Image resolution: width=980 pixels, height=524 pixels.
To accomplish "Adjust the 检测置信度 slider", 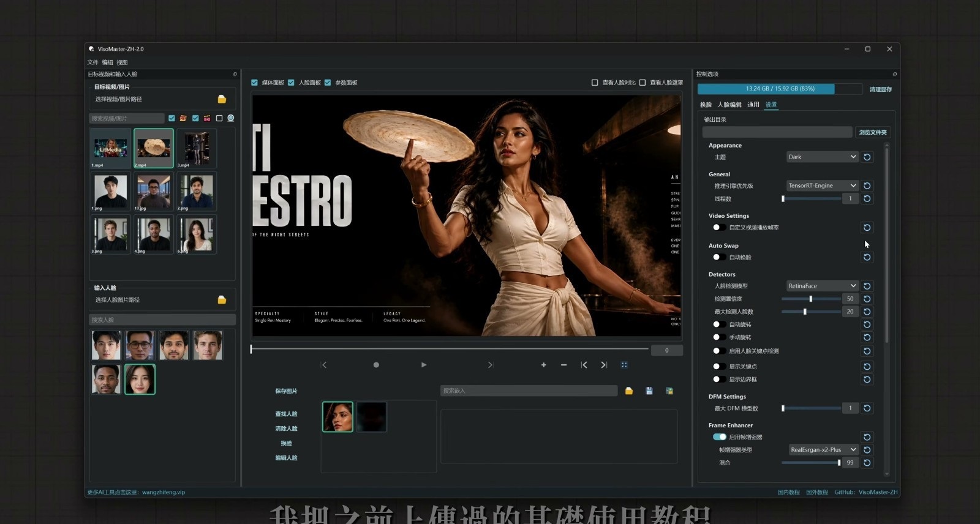I will coord(811,299).
